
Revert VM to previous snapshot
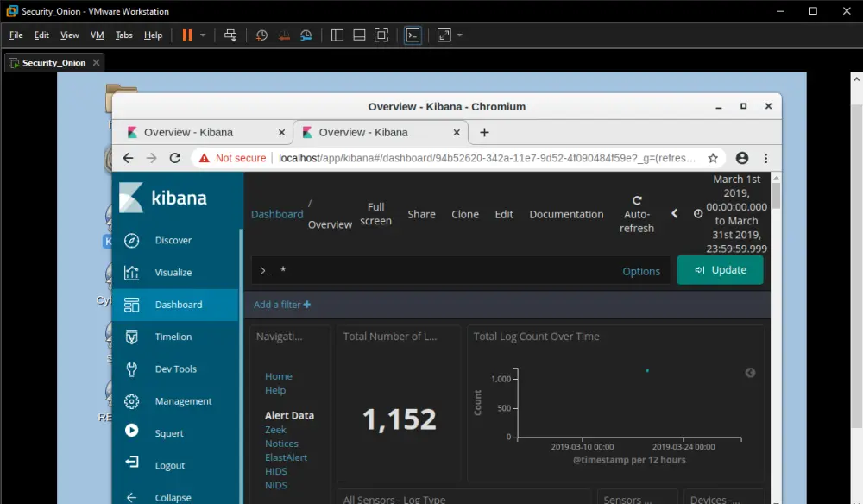pos(284,35)
